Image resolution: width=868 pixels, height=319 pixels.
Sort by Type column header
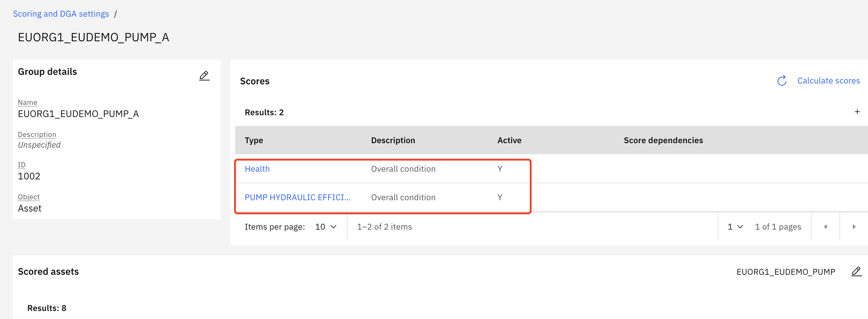[x=254, y=140]
